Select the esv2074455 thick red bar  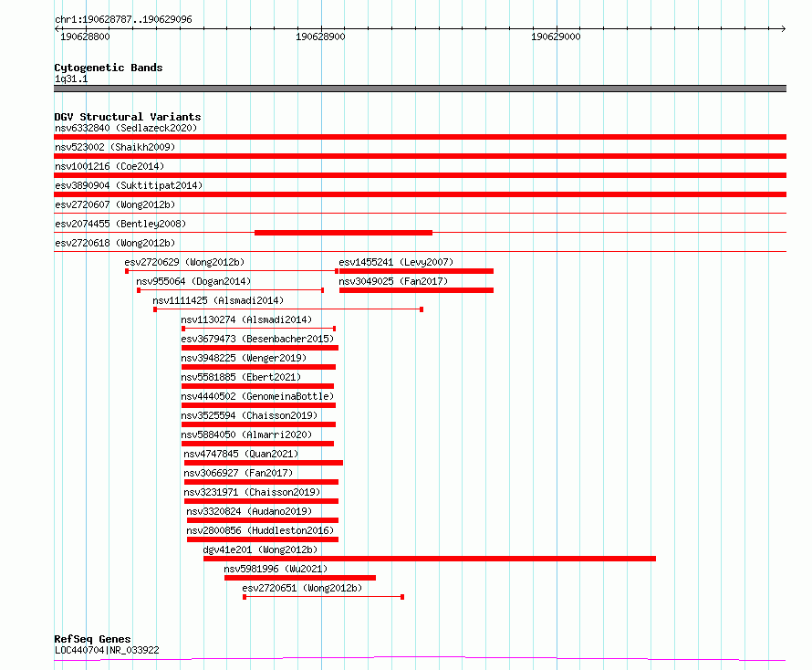click(343, 233)
